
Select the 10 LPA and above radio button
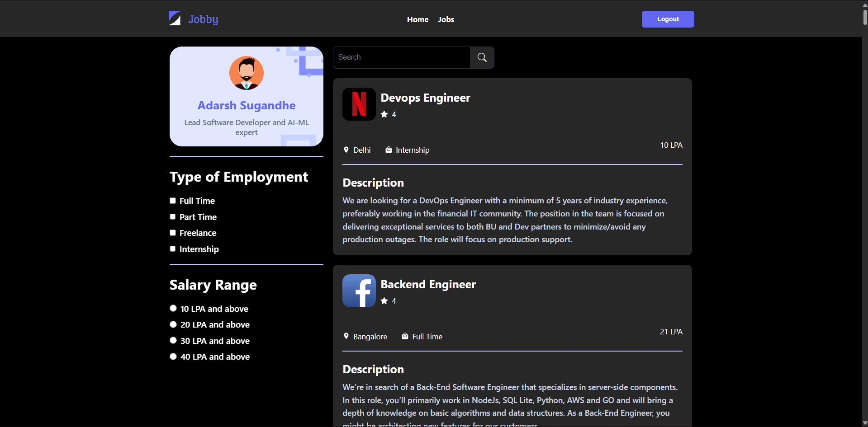[x=173, y=308]
